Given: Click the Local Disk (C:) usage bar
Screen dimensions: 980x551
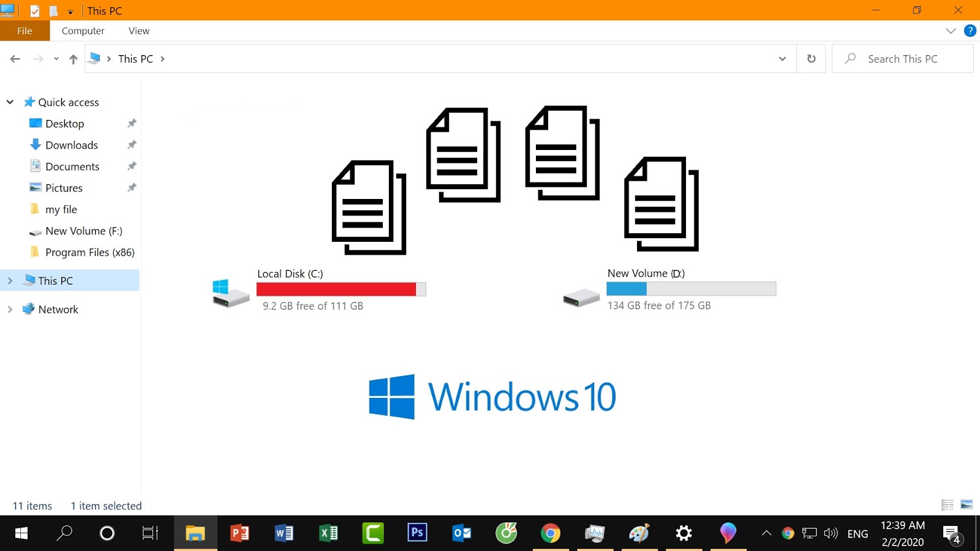Looking at the screenshot, I should [x=341, y=289].
